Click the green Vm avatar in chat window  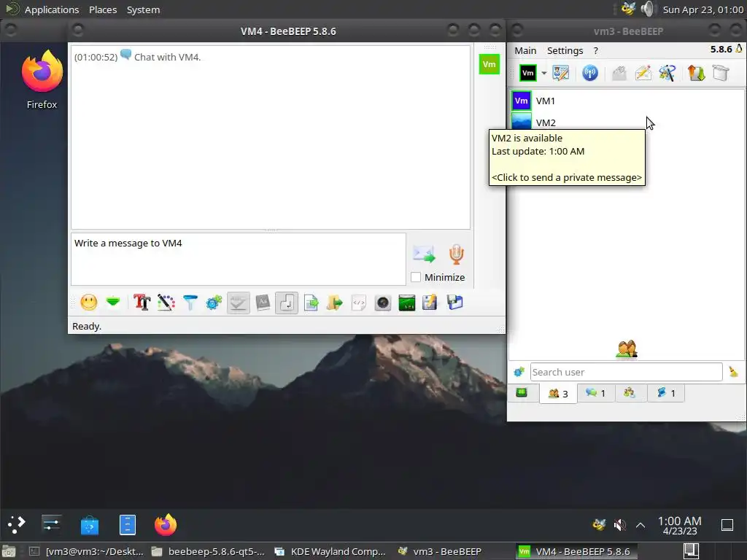(x=489, y=64)
